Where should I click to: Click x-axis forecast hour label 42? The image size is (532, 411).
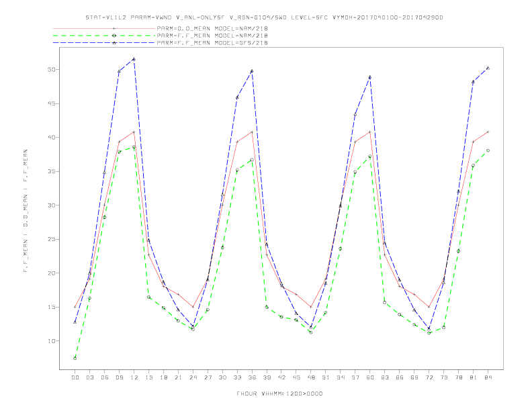coord(281,377)
